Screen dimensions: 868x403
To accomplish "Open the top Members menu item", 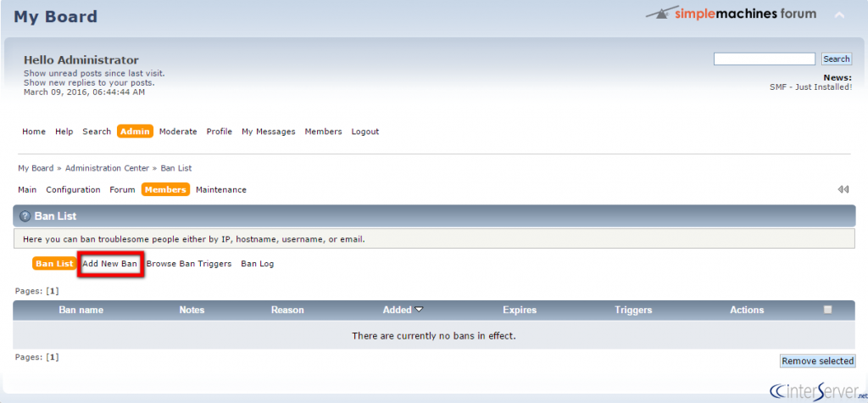I will pos(323,132).
